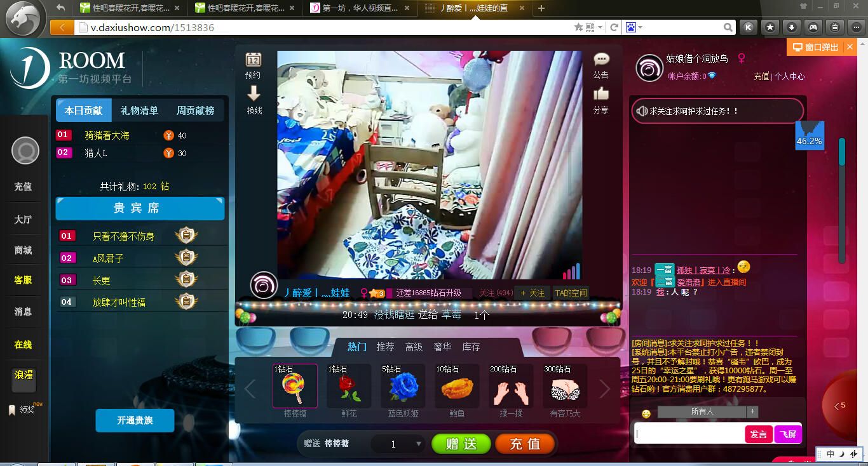Click the 换线 down-arrow icon
The width and height of the screenshot is (868, 466).
coord(254,94)
